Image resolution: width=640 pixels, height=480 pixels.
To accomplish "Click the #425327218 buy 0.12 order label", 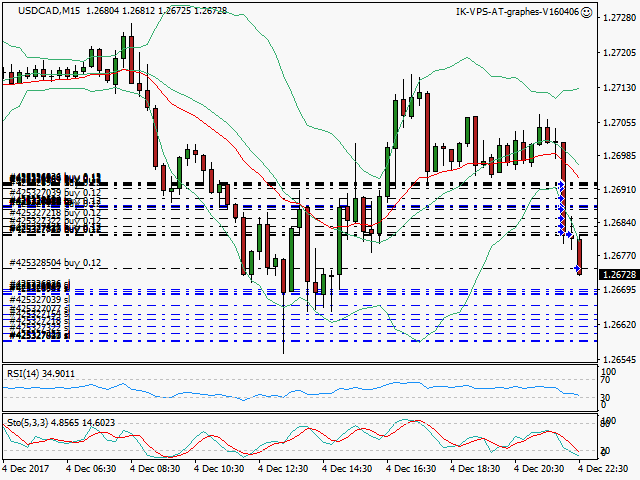I will (57, 213).
